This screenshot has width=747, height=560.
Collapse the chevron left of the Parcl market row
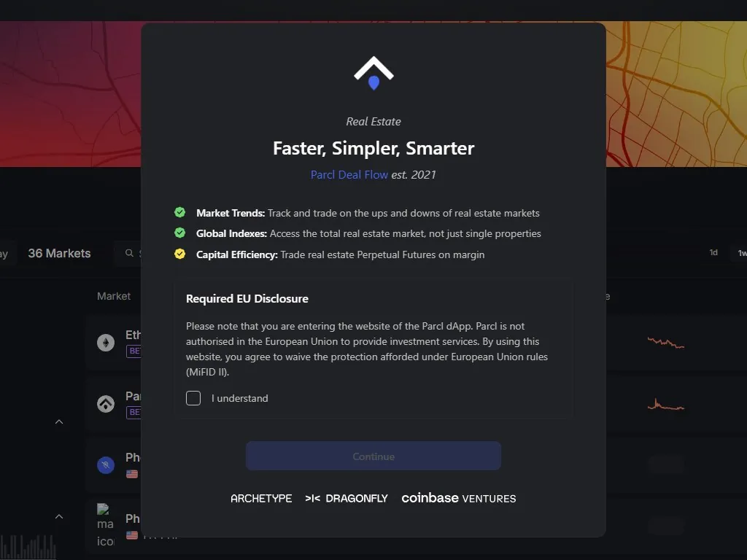pyautogui.click(x=59, y=422)
